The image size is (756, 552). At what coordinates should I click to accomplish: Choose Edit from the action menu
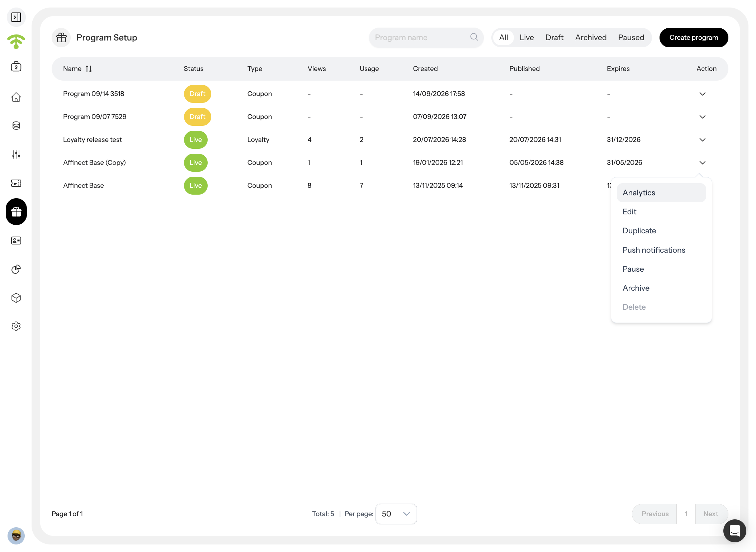661,212
